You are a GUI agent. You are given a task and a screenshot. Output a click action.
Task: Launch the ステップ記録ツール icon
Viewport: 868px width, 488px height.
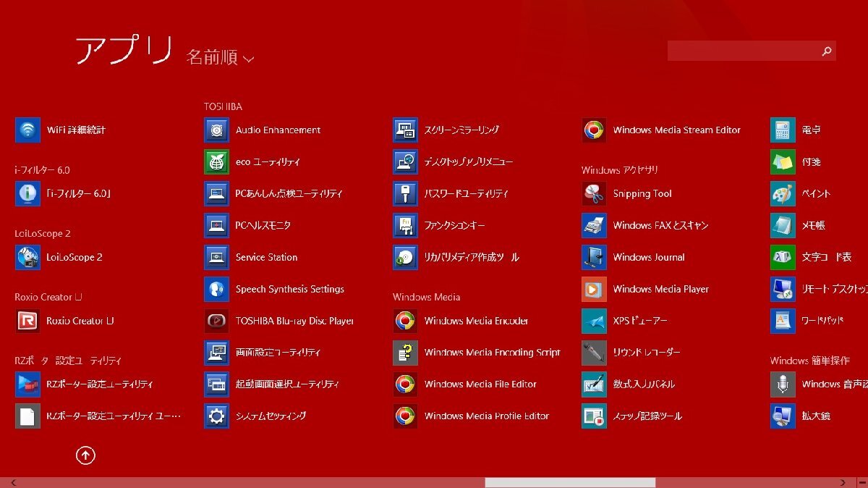[594, 416]
